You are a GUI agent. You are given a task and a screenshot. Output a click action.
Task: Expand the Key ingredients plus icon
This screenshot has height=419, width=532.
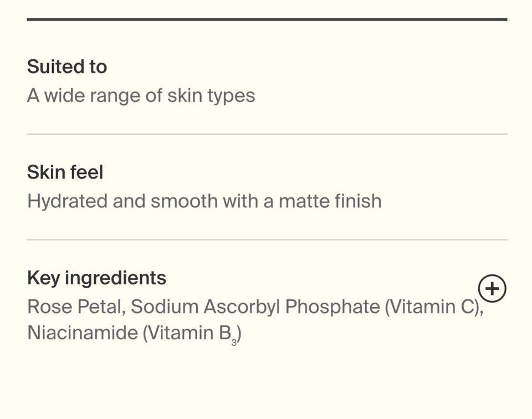492,289
